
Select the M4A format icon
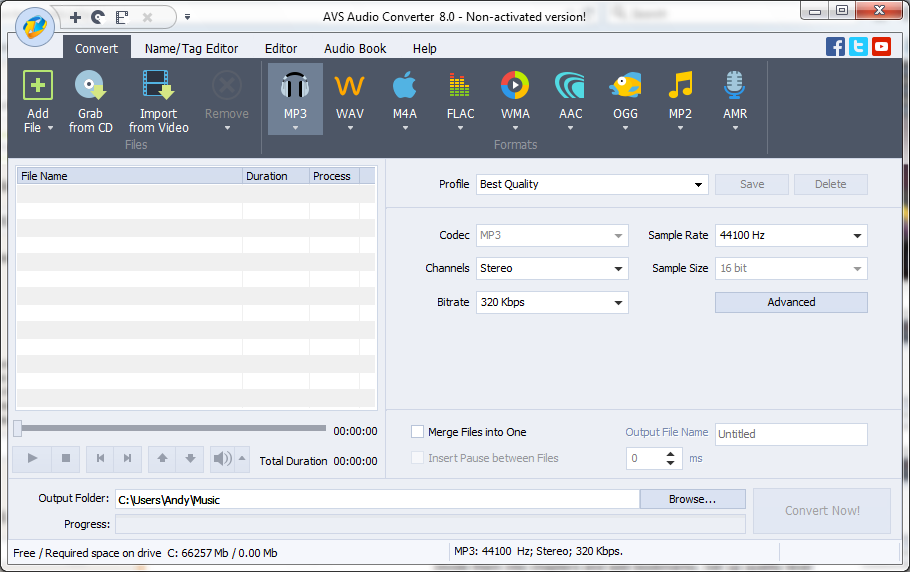pos(404,87)
